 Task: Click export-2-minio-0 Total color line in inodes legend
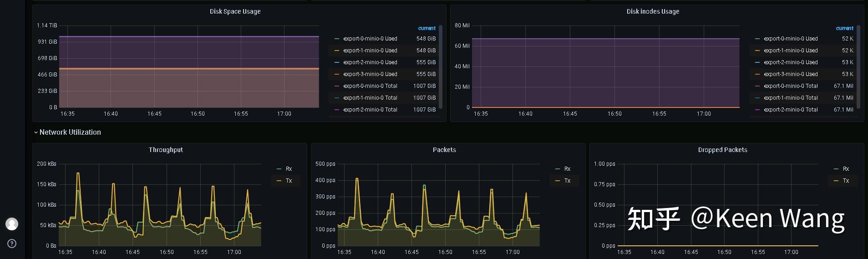[757, 110]
